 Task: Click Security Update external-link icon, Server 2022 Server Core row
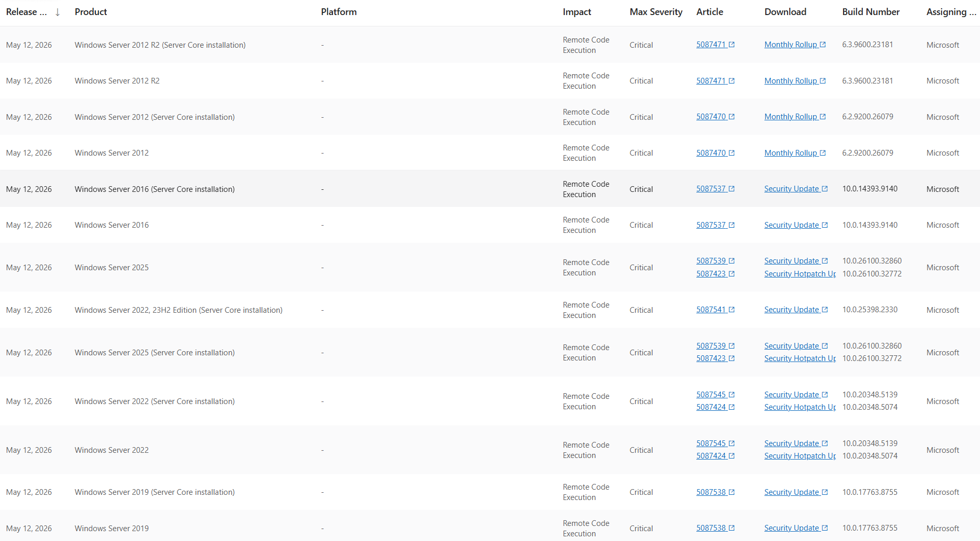(825, 395)
